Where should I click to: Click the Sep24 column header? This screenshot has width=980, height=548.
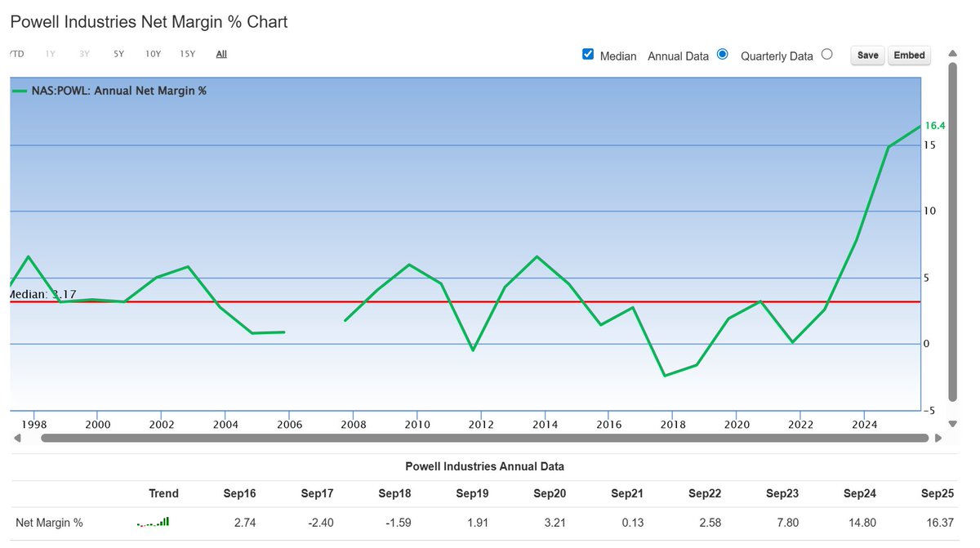860,493
